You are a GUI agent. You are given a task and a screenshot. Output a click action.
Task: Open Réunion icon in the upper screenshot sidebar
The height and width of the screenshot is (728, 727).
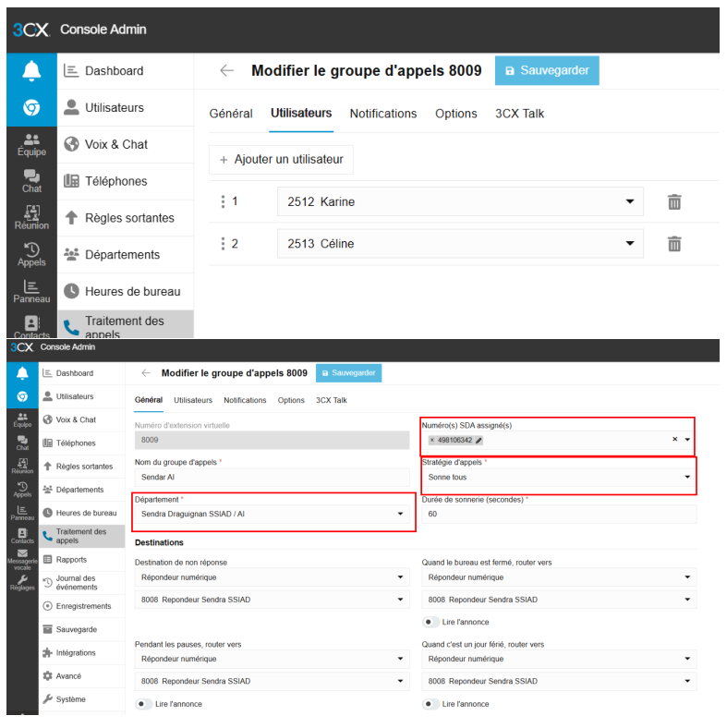(x=31, y=218)
